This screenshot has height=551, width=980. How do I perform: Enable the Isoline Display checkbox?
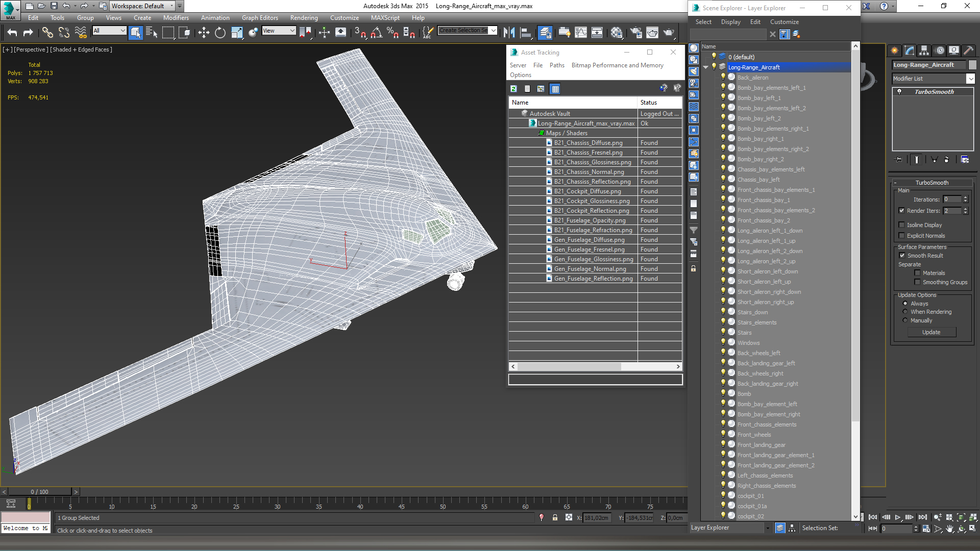[x=902, y=225]
